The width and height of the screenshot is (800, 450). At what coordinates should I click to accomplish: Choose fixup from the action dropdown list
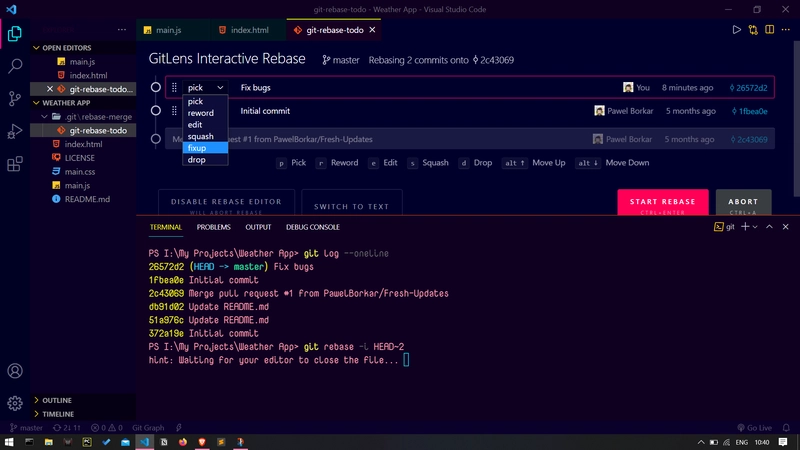tap(205, 148)
